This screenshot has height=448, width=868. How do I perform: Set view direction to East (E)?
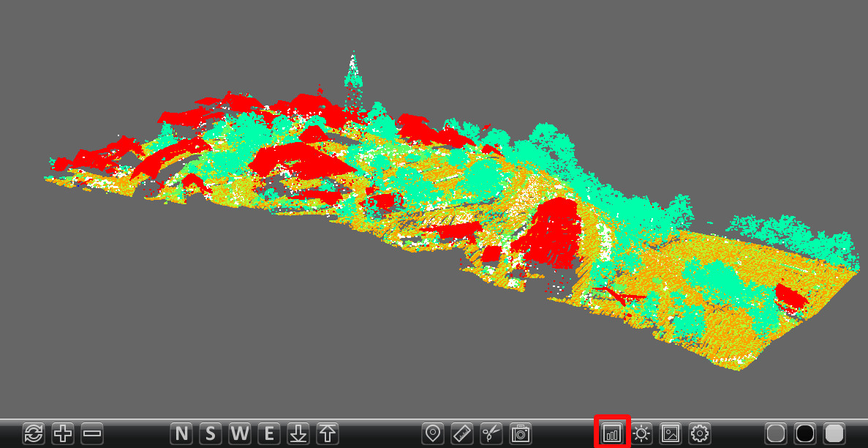pyautogui.click(x=269, y=433)
